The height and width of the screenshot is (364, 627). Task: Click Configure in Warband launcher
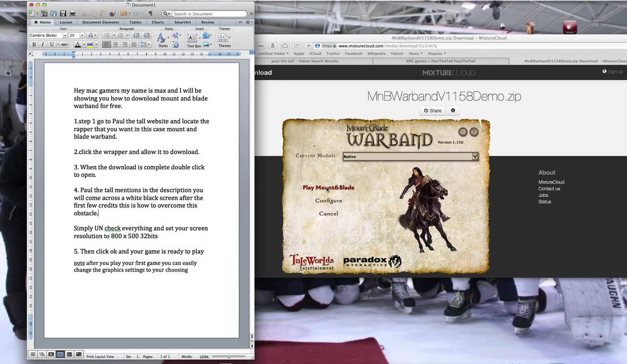click(x=329, y=201)
